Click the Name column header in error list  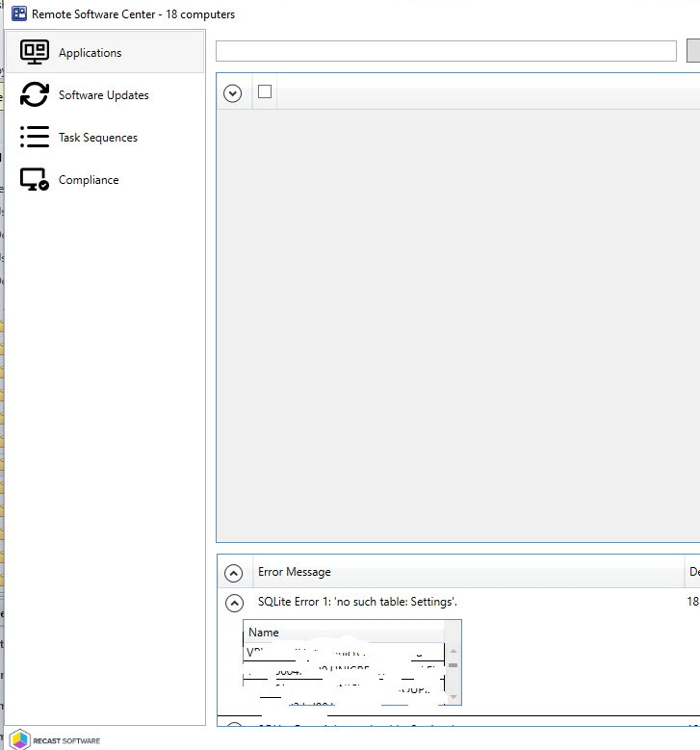[x=344, y=633]
